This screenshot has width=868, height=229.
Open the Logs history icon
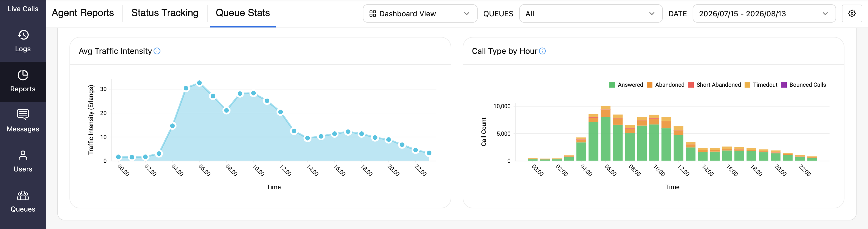click(x=23, y=35)
